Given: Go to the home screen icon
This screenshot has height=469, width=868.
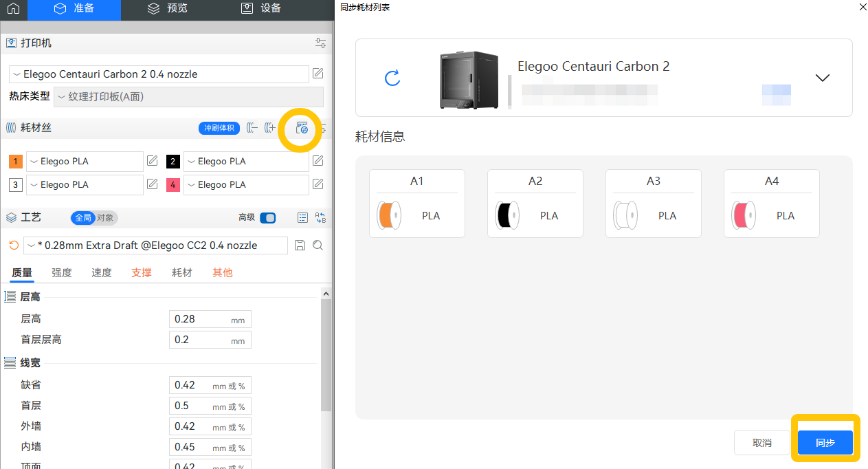Looking at the screenshot, I should (x=13, y=9).
